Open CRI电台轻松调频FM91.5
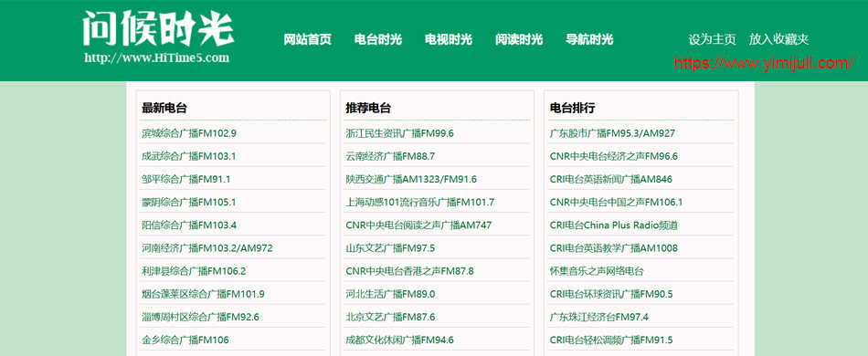This screenshot has width=868, height=356. (x=611, y=340)
